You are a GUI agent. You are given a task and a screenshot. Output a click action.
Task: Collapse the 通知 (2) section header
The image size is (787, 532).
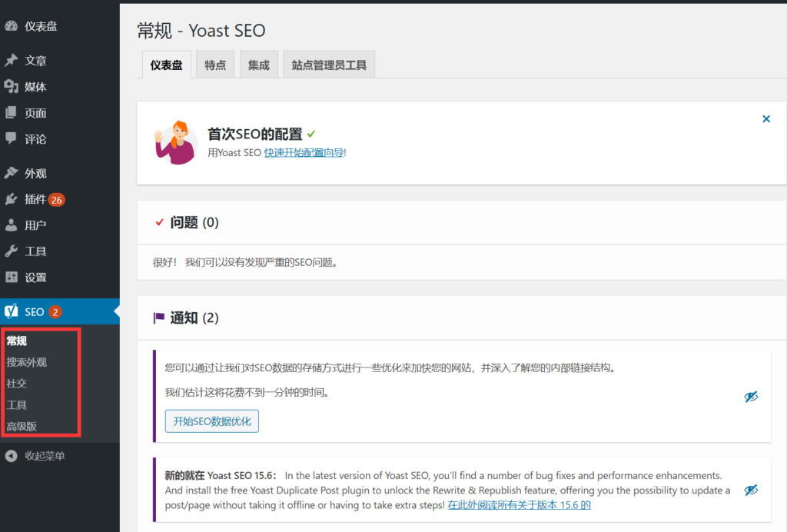[x=462, y=318]
